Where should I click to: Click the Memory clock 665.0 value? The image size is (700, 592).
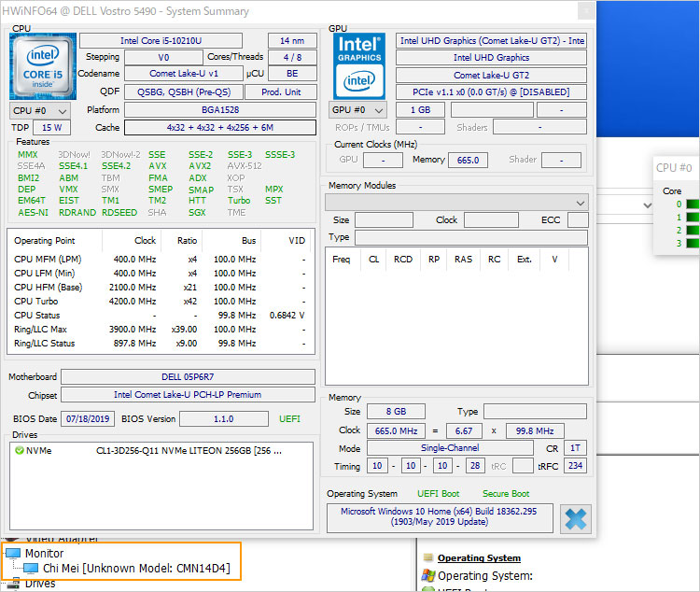(468, 160)
